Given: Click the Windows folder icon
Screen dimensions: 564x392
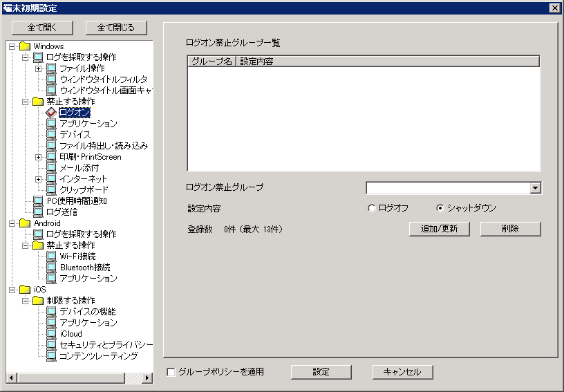Looking at the screenshot, I should click(x=25, y=46).
